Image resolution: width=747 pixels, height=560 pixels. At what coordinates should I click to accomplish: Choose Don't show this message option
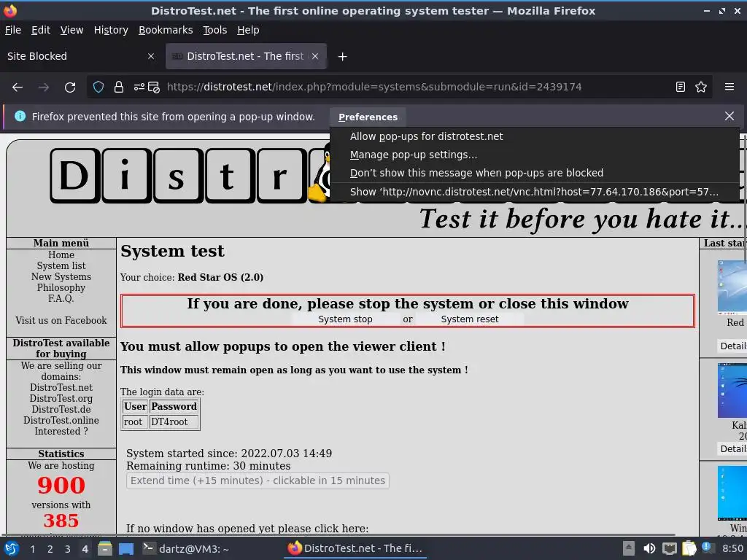535,173
